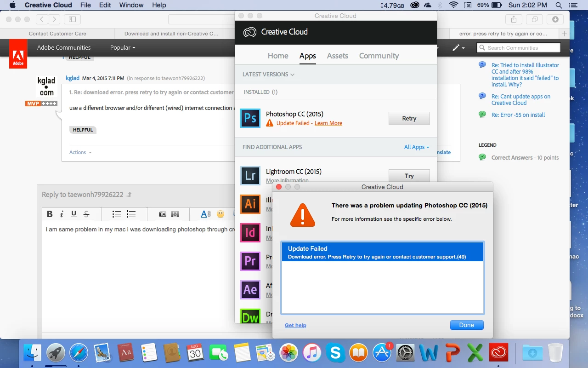Open Photos app from the Dock
The image size is (588, 368).
tap(289, 353)
